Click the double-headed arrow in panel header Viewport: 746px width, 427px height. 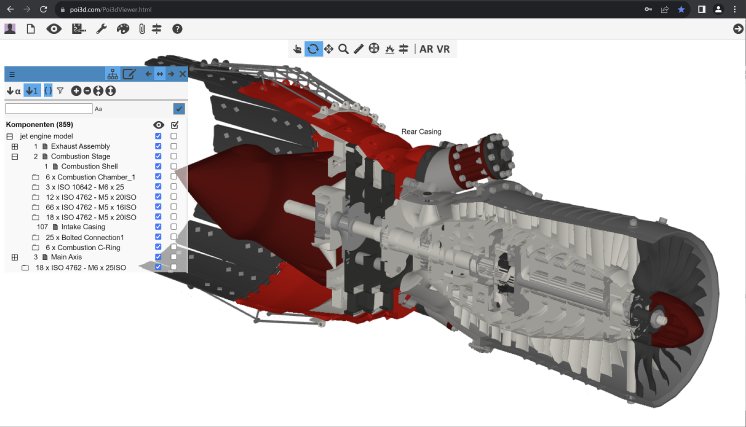pos(160,74)
